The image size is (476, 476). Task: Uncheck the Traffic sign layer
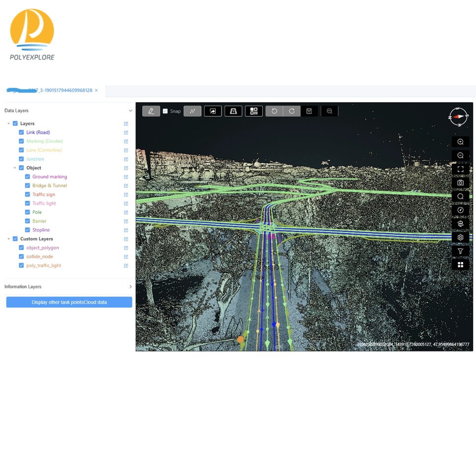click(28, 194)
